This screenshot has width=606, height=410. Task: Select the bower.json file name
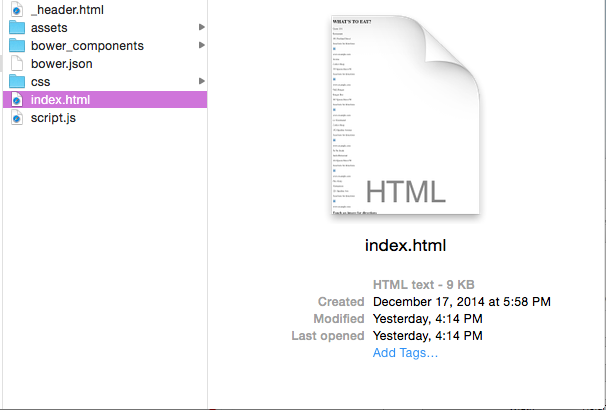click(62, 64)
